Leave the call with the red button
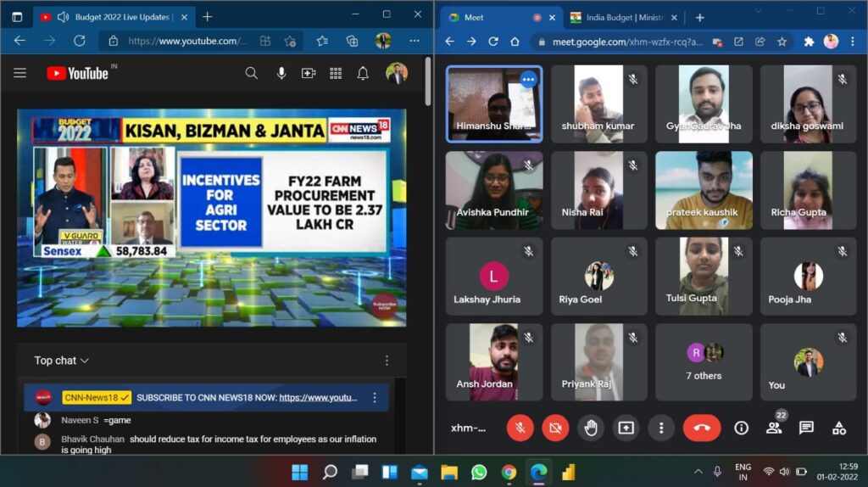Image resolution: width=868 pixels, height=487 pixels. tap(701, 428)
